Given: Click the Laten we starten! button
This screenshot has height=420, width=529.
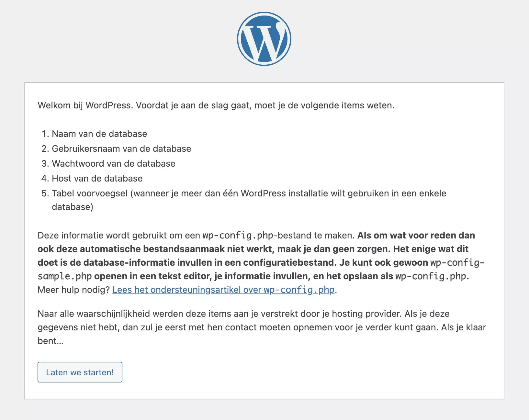Looking at the screenshot, I should (80, 372).
